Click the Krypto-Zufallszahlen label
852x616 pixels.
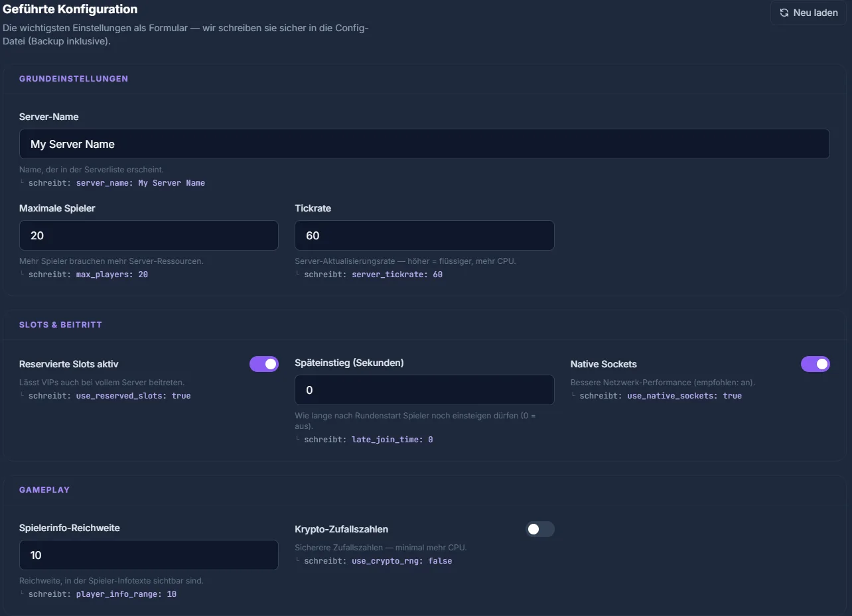pos(342,529)
